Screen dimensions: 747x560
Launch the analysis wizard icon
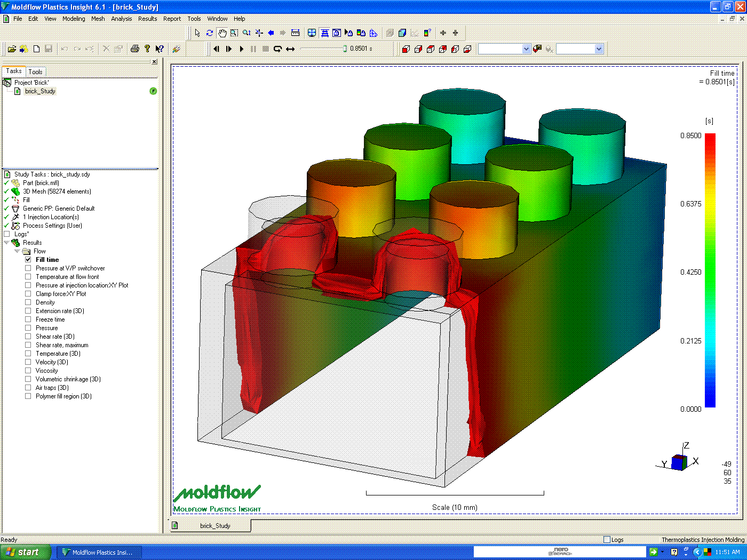pos(176,49)
